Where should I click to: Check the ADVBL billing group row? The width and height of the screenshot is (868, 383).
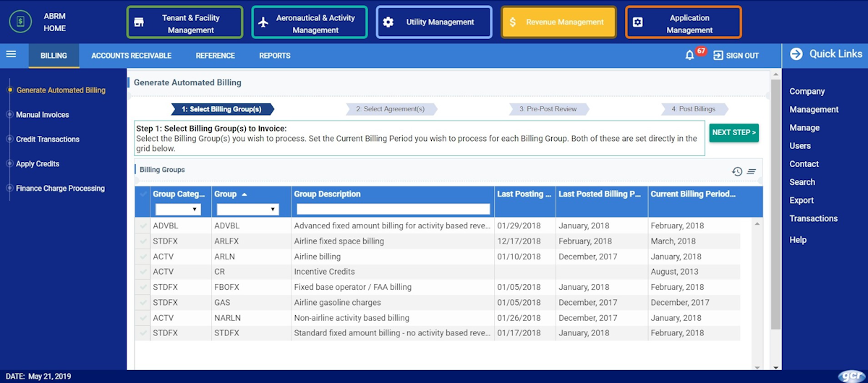click(x=142, y=225)
